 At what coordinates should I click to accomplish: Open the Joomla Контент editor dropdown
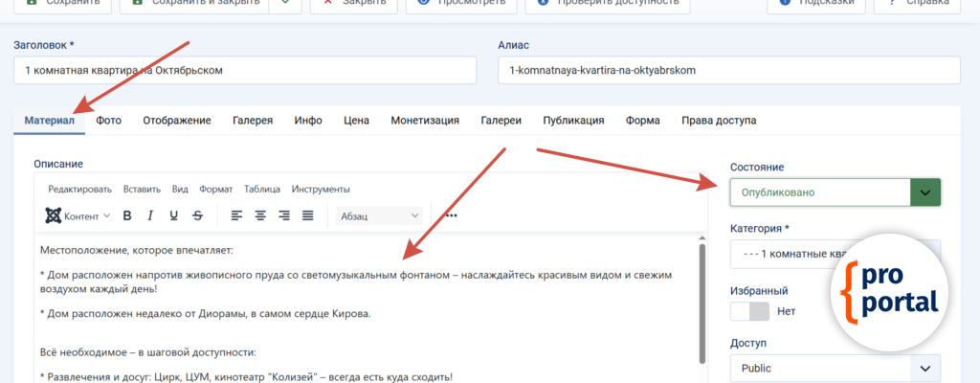click(x=78, y=215)
